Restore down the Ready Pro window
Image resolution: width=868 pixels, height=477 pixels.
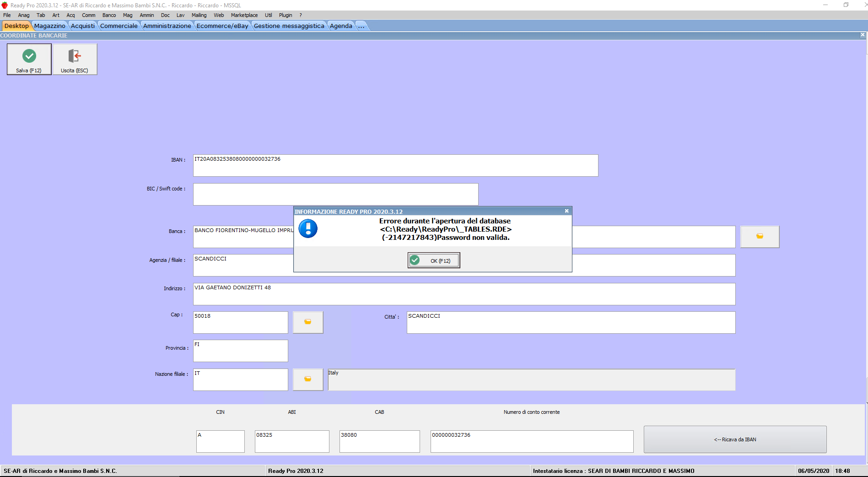coord(846,5)
